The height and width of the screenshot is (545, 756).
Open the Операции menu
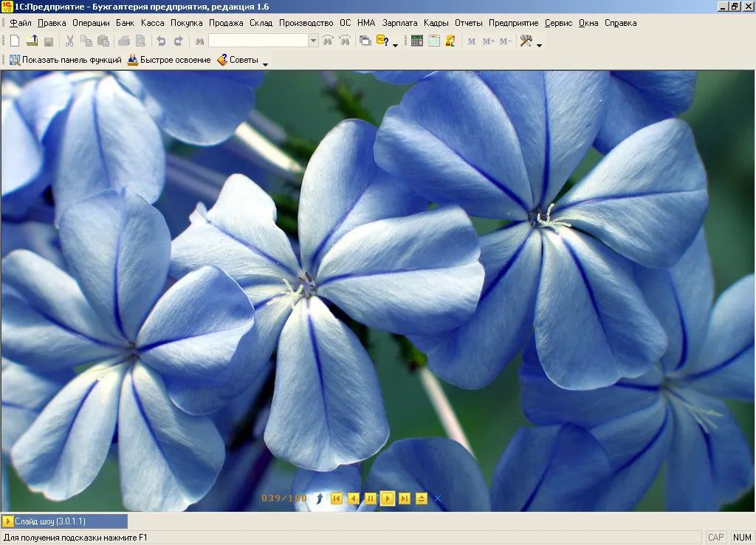click(x=91, y=23)
